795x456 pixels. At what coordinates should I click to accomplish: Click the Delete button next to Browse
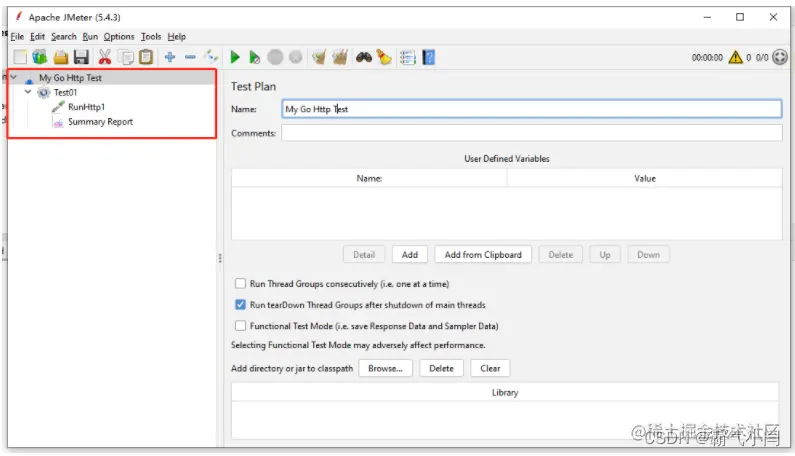pos(442,368)
